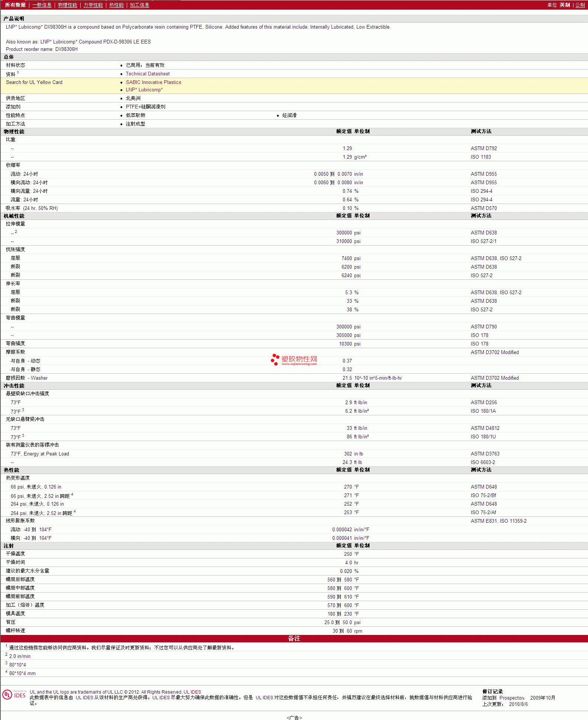Go to the 热性能 tab
588x720 pixels.
tap(116, 5)
